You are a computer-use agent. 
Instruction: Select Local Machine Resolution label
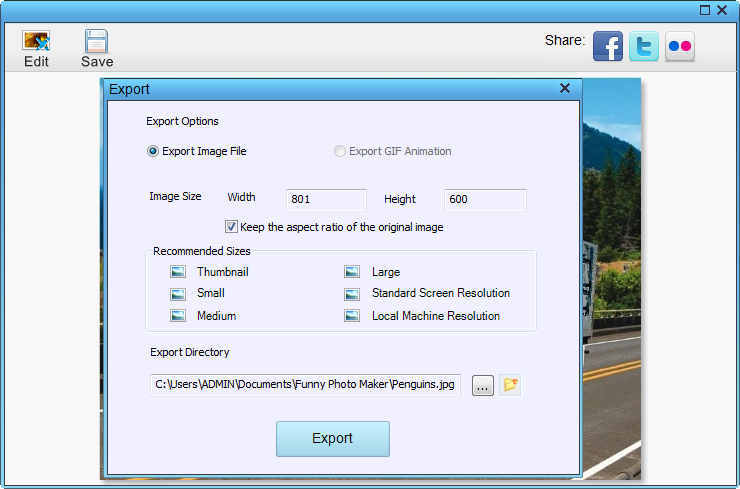click(x=436, y=316)
